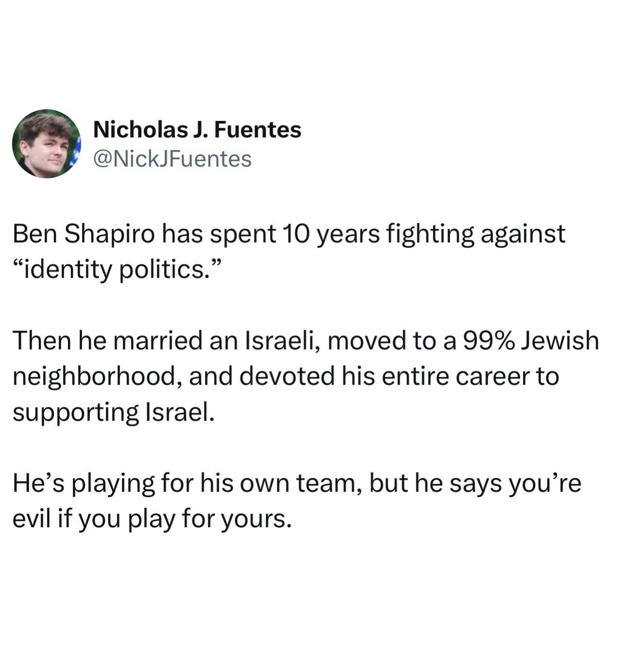
Task: Click the line "supporting Israel."
Action: (x=113, y=412)
